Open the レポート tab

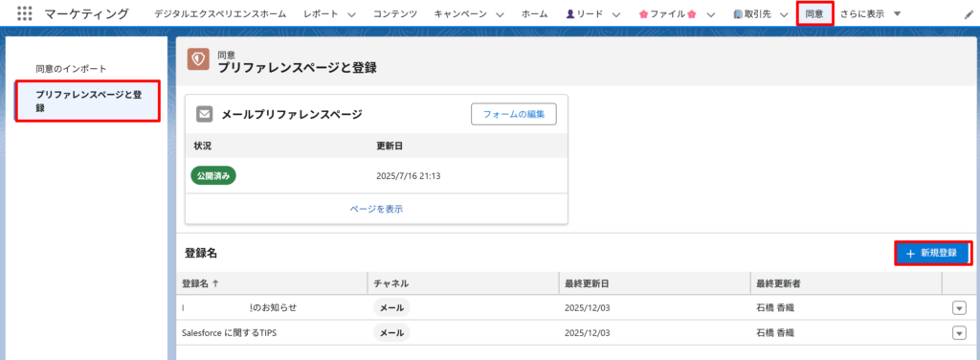pos(321,13)
